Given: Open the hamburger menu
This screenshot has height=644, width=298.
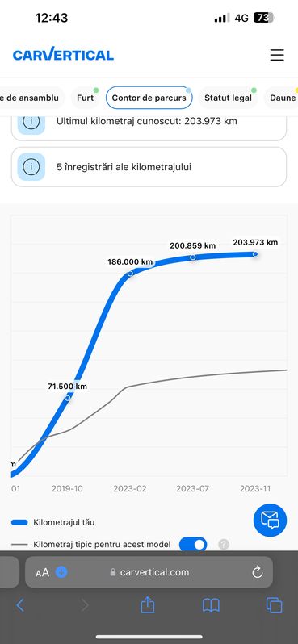Looking at the screenshot, I should click(277, 55).
